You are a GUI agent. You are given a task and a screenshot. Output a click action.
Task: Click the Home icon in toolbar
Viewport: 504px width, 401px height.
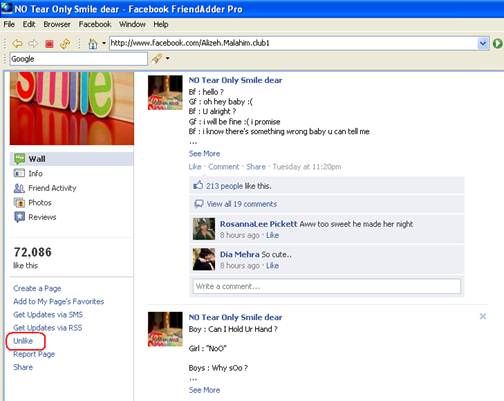[93, 44]
